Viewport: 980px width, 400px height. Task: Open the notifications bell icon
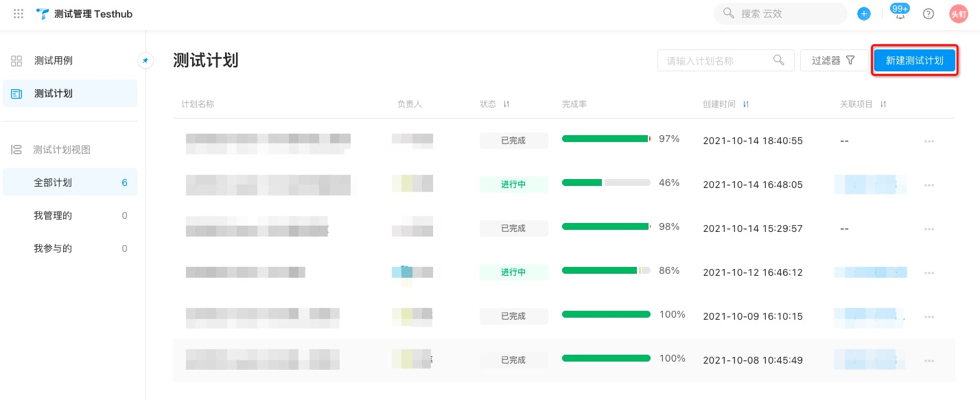click(x=900, y=14)
